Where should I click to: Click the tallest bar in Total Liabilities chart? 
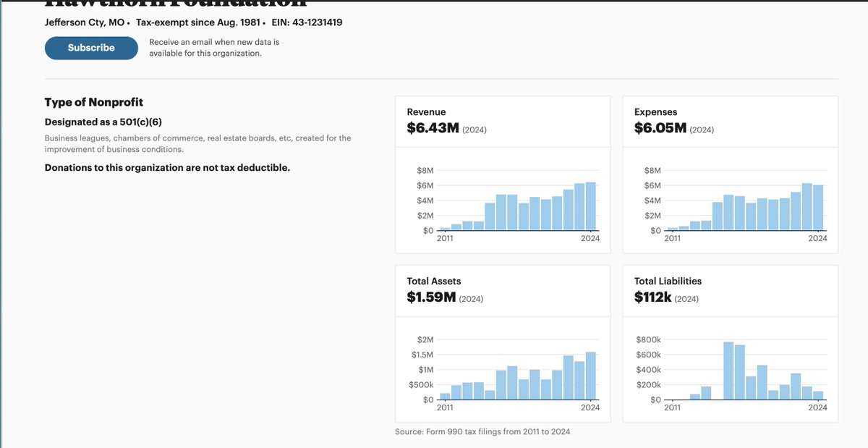pyautogui.click(x=728, y=371)
